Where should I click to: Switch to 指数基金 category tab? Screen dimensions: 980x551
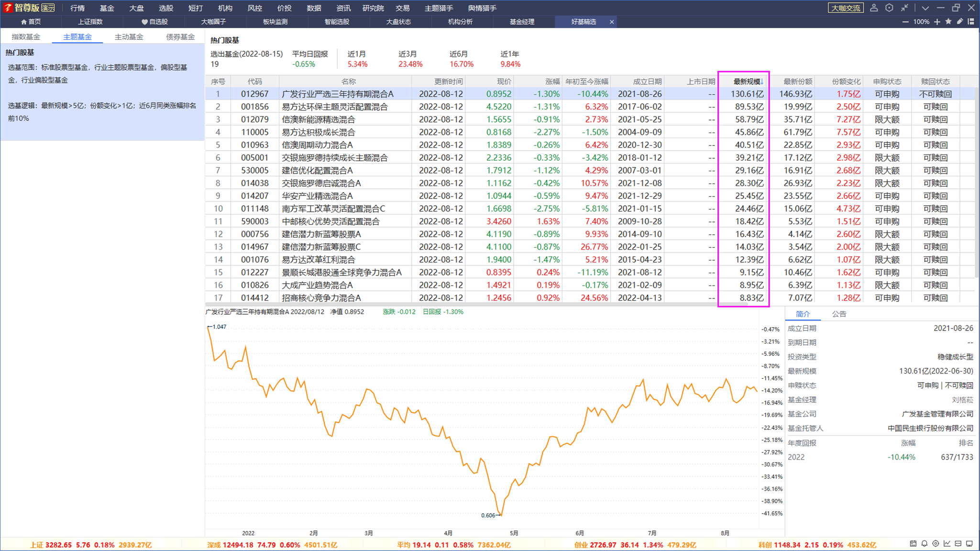pyautogui.click(x=26, y=37)
